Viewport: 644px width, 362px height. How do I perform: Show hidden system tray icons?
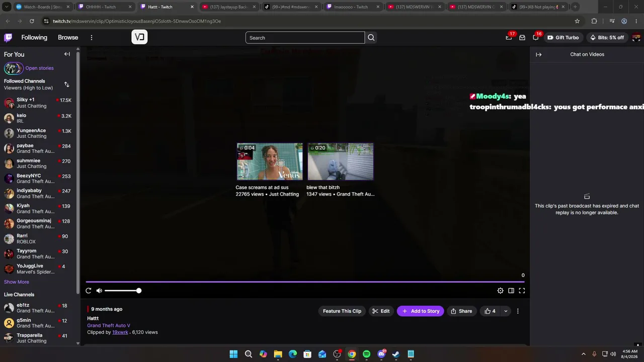tap(584, 354)
